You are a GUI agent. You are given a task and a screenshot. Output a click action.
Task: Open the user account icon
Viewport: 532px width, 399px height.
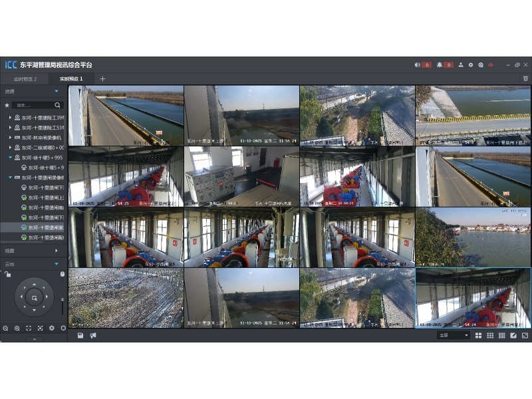tap(461, 65)
